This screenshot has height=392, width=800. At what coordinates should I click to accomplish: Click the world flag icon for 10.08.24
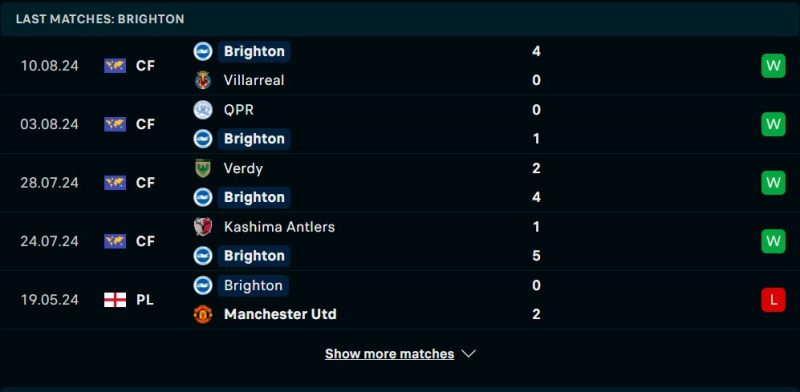[115, 66]
